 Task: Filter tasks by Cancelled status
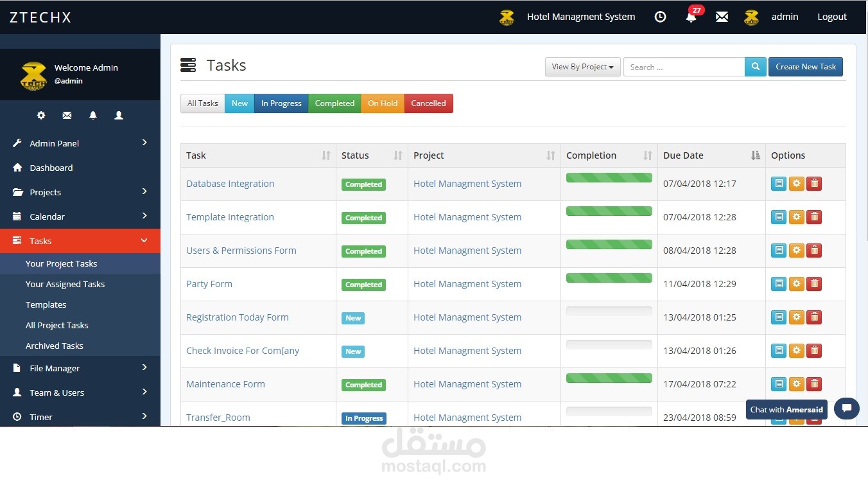tap(429, 103)
